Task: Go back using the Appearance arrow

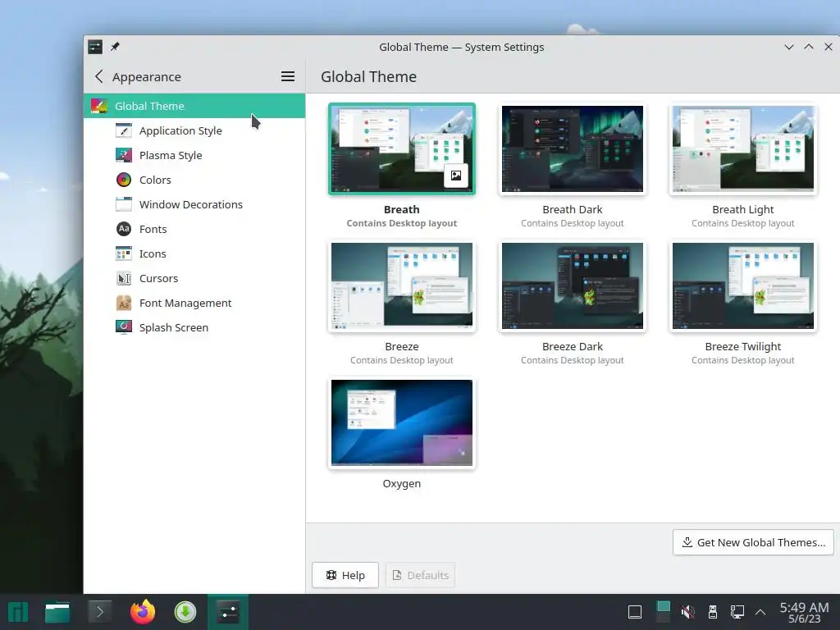Action: tap(99, 76)
